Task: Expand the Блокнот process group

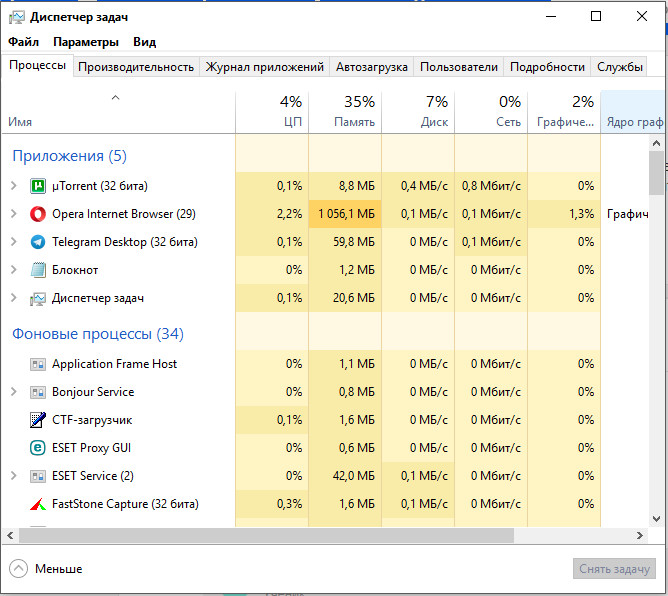Action: tap(14, 270)
